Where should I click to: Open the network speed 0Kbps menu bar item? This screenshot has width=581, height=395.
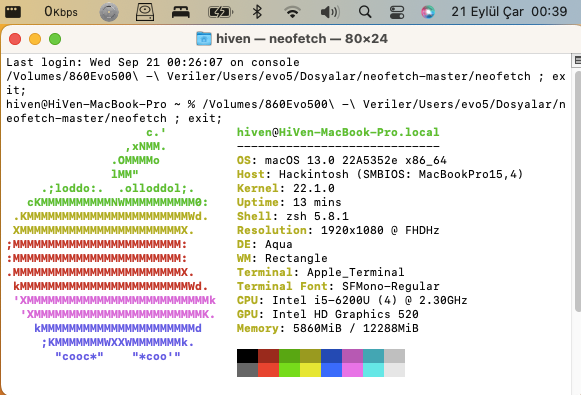[x=61, y=12]
